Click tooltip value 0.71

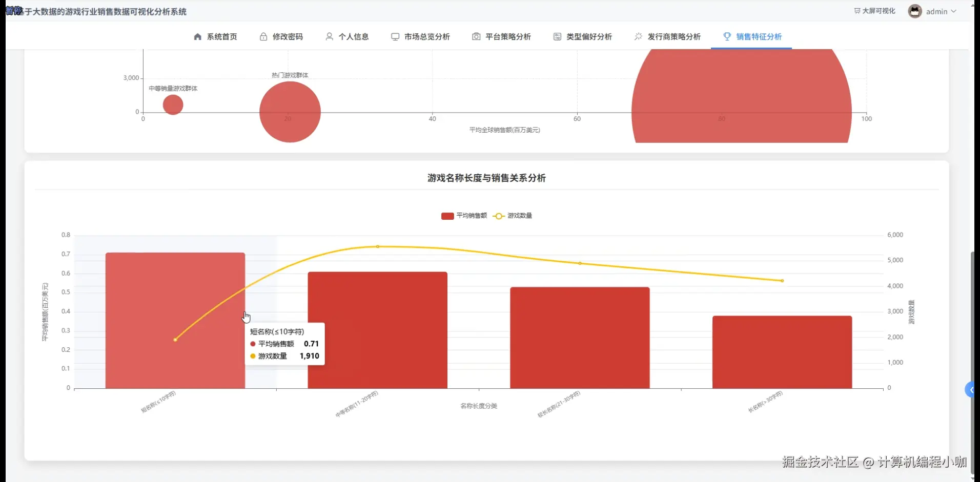[311, 344]
